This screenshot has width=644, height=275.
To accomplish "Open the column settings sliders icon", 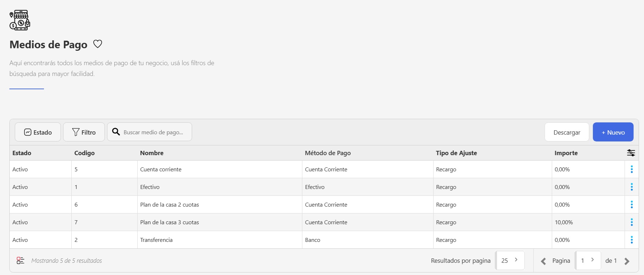I will (x=631, y=153).
